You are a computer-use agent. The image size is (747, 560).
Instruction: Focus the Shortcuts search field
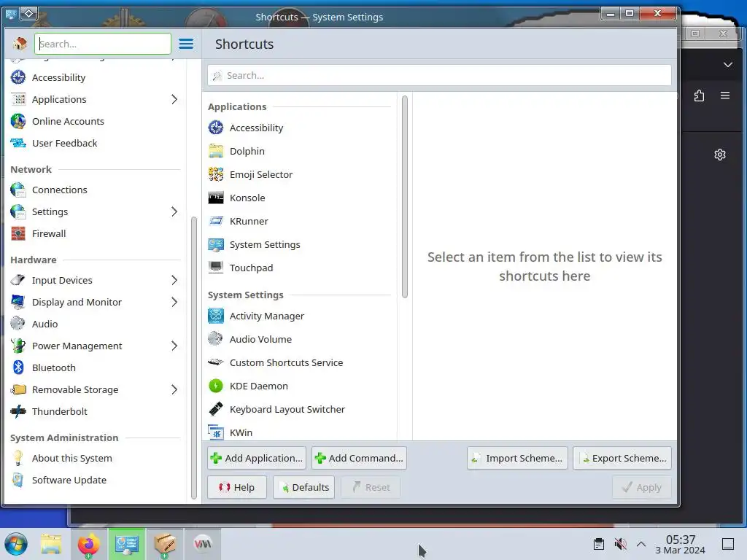click(439, 75)
